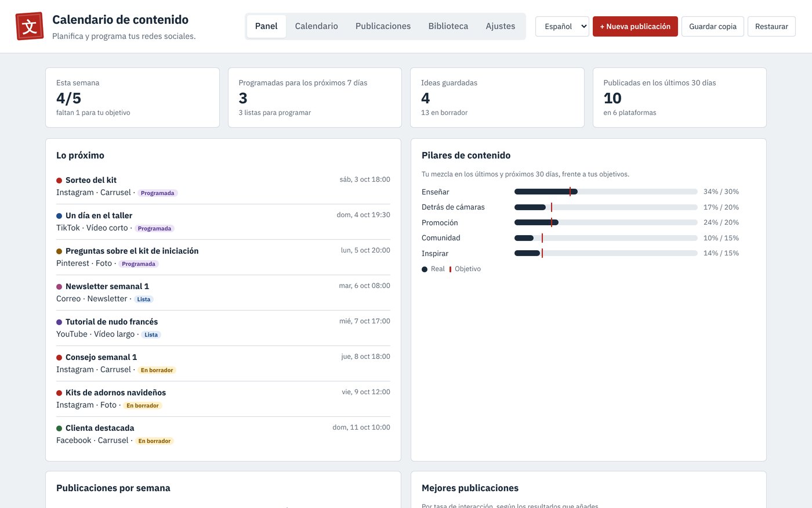
Task: Click the Inspirar pillar progress bar
Action: pos(606,253)
